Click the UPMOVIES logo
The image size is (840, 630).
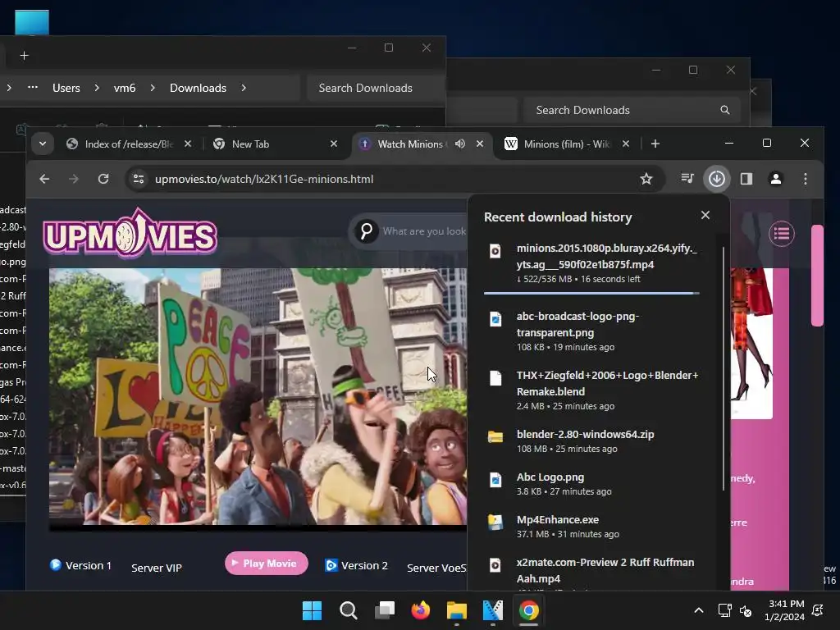(x=130, y=233)
